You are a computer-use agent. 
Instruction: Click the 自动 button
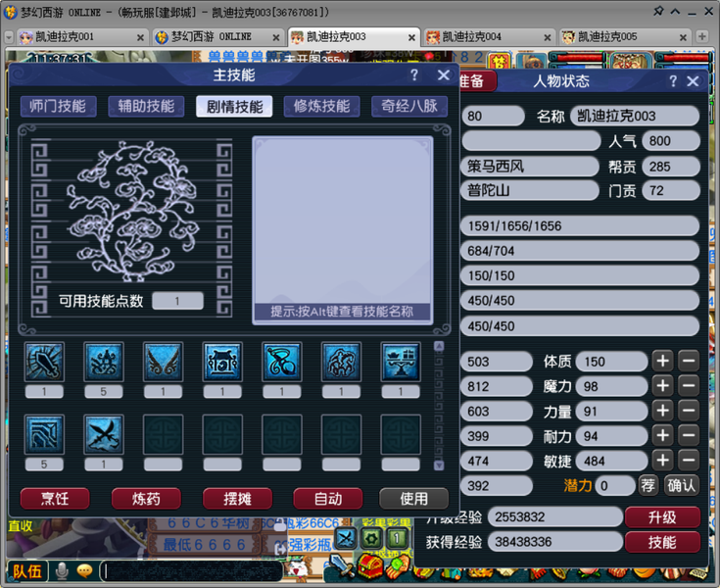328,499
